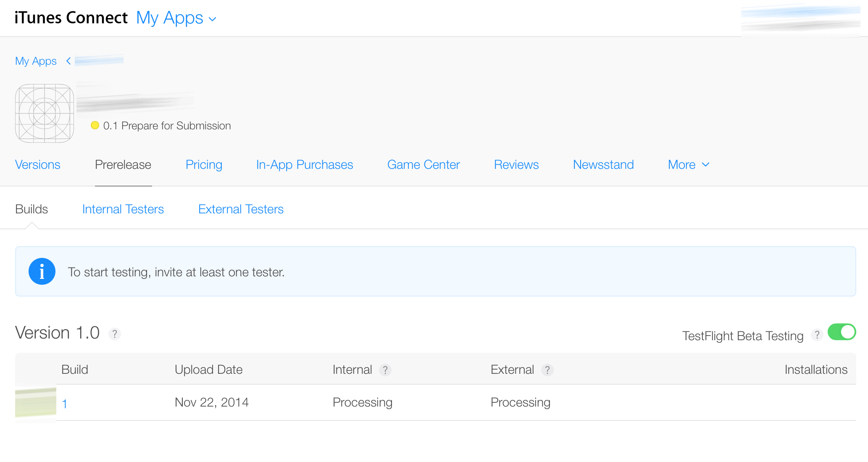Click help icon next to External column
The height and width of the screenshot is (462, 868).
tap(547, 370)
